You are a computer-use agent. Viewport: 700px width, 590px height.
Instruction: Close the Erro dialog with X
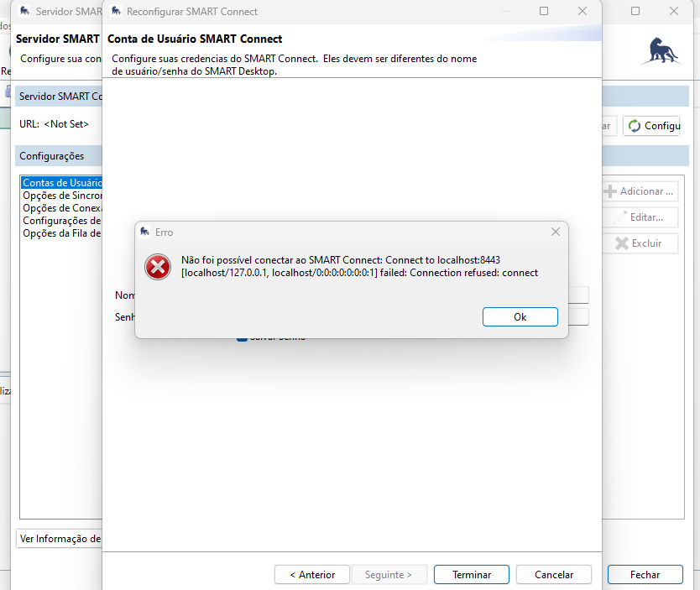tap(555, 232)
